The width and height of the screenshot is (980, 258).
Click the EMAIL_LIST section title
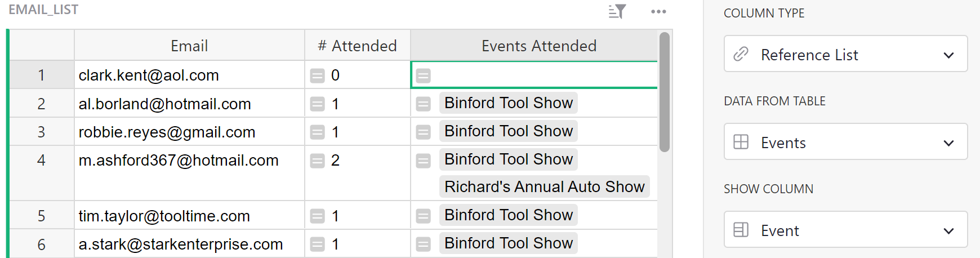43,10
